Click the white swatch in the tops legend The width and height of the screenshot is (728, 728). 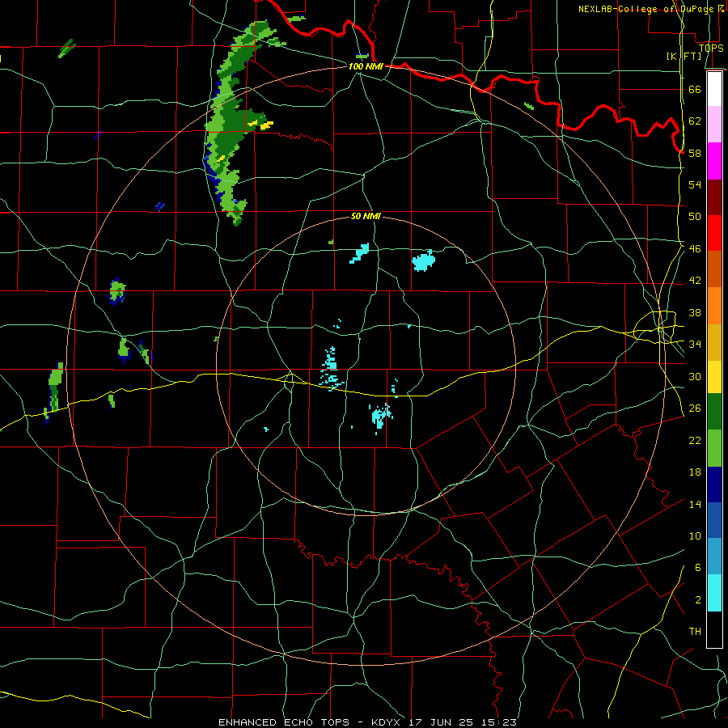[x=714, y=89]
